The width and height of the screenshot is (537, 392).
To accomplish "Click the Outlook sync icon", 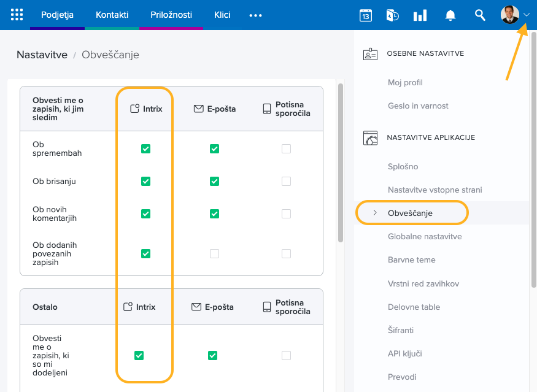I will click(x=393, y=15).
